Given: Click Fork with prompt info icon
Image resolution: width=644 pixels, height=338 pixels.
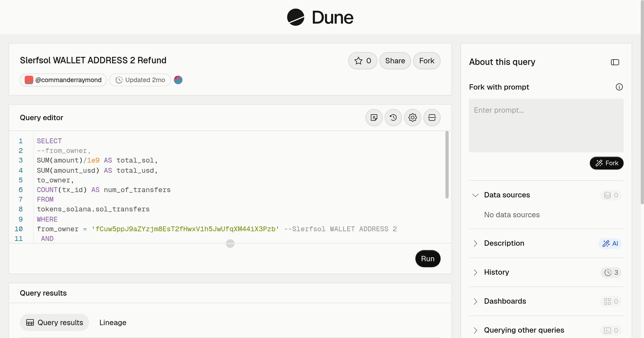Looking at the screenshot, I should 619,87.
